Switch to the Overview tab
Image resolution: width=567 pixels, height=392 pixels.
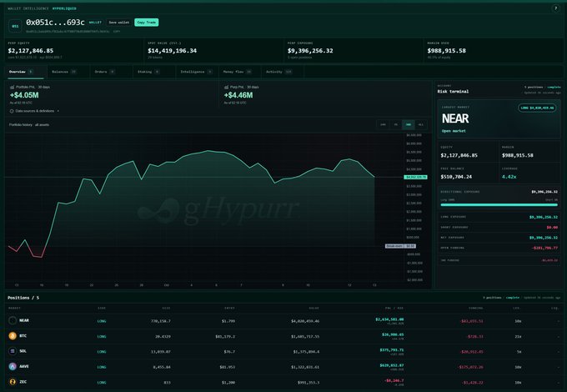click(24, 72)
